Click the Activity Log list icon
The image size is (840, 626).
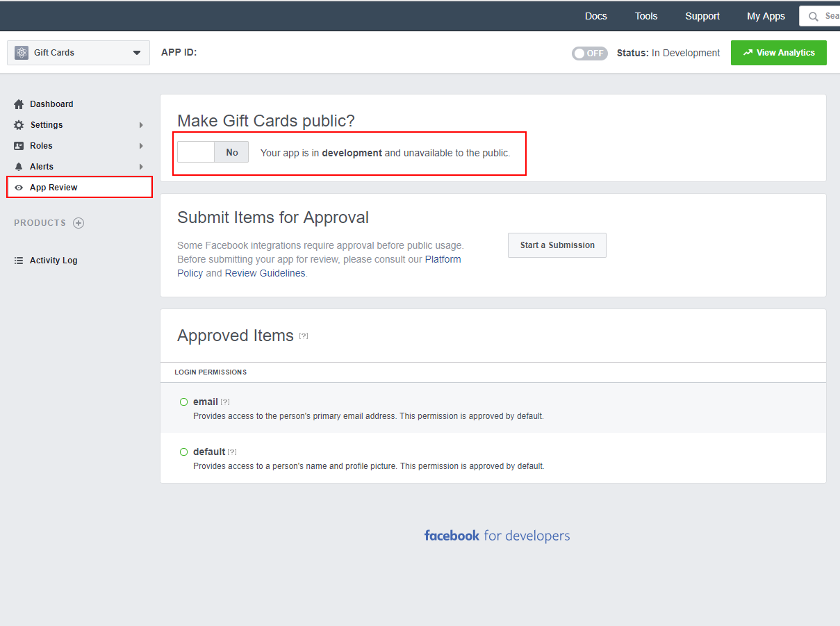point(19,261)
